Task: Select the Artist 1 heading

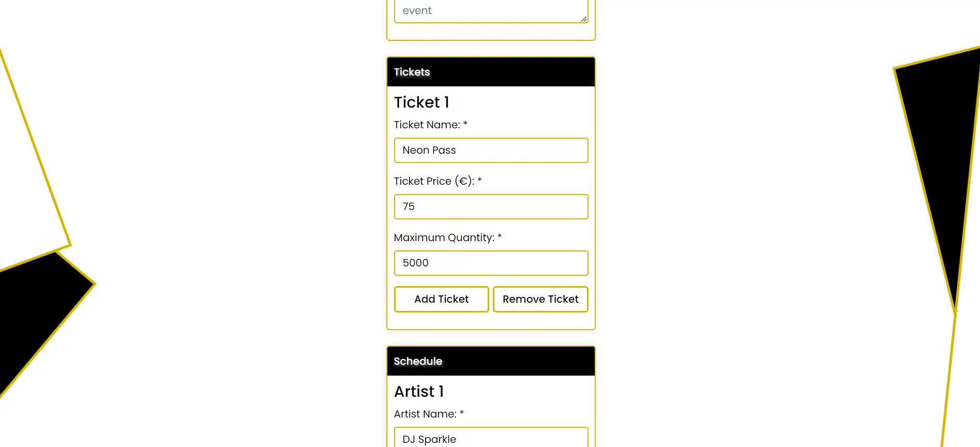Action: [419, 392]
